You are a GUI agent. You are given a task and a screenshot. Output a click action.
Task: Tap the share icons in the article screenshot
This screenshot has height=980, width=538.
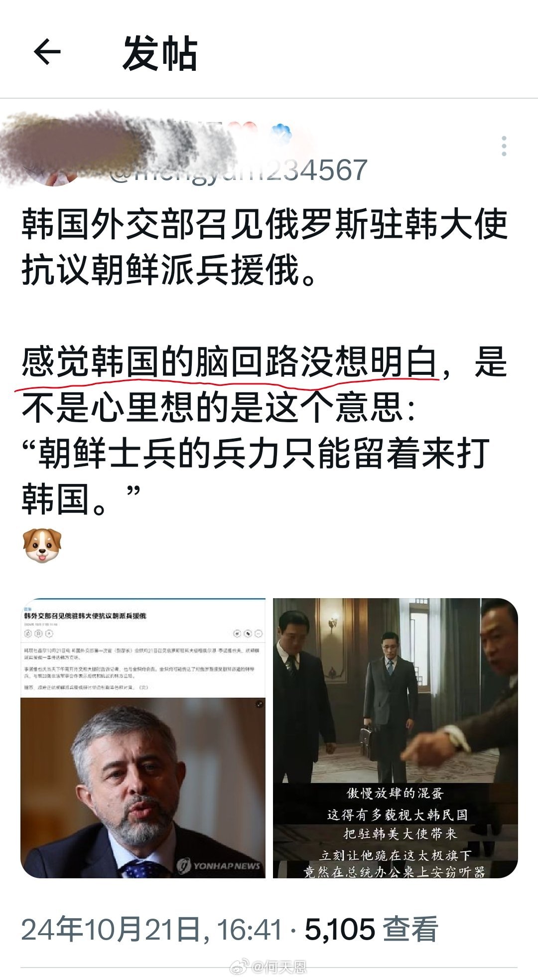coord(248,634)
